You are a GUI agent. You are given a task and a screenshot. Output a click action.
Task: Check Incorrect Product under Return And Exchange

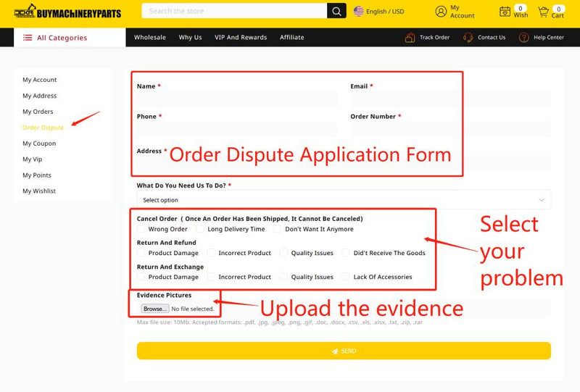pos(211,277)
